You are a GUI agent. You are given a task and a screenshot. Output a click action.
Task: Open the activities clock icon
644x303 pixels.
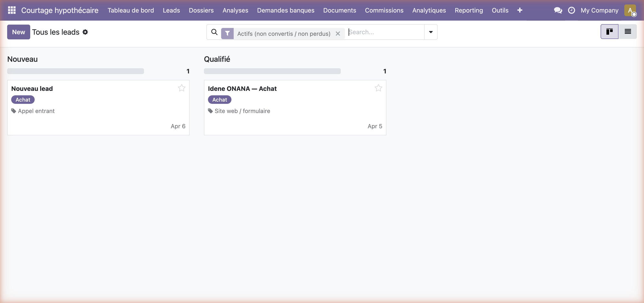click(572, 10)
